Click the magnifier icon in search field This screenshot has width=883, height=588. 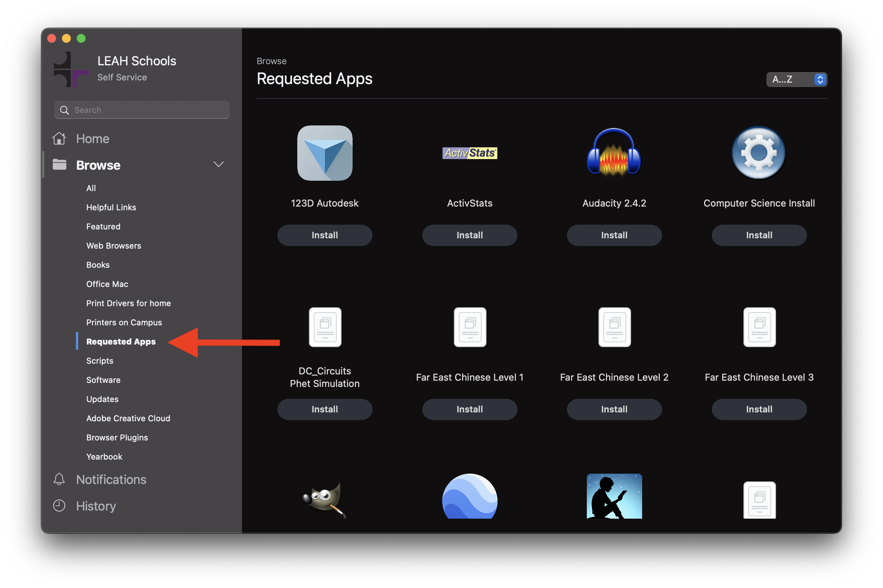(65, 110)
